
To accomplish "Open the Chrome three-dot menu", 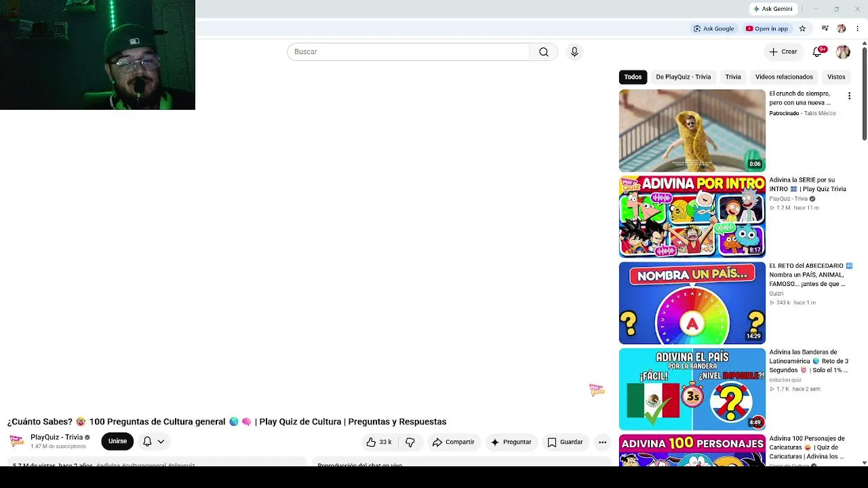I will (x=857, y=28).
